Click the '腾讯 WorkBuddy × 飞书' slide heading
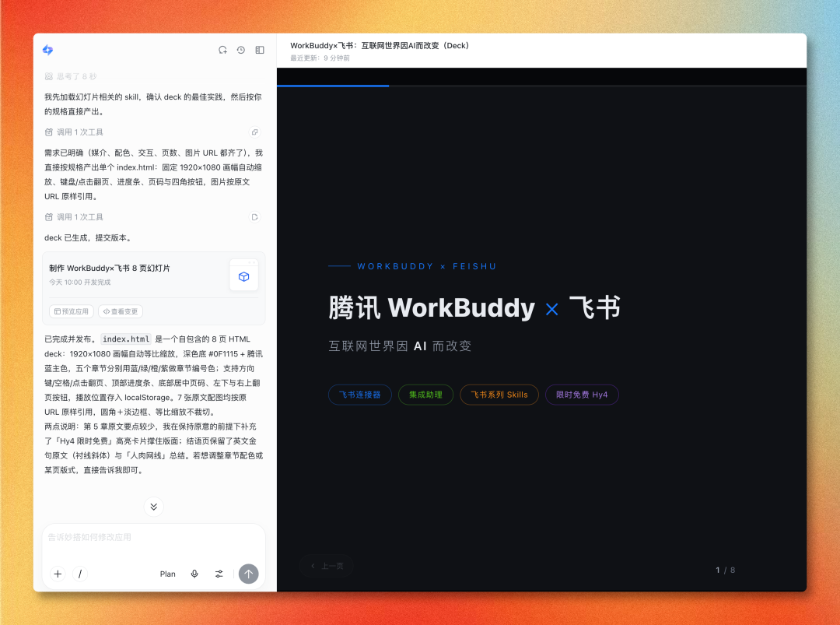This screenshot has height=625, width=840. tap(474, 307)
